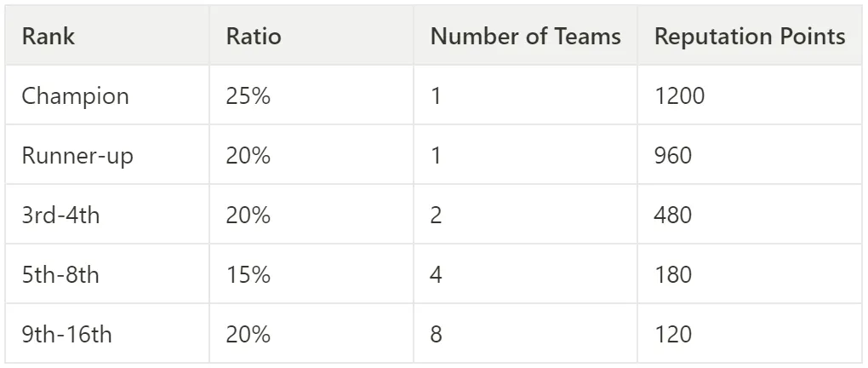This screenshot has height=368, width=868.
Task: Select the 960 reputation points cell
Action: (x=750, y=155)
